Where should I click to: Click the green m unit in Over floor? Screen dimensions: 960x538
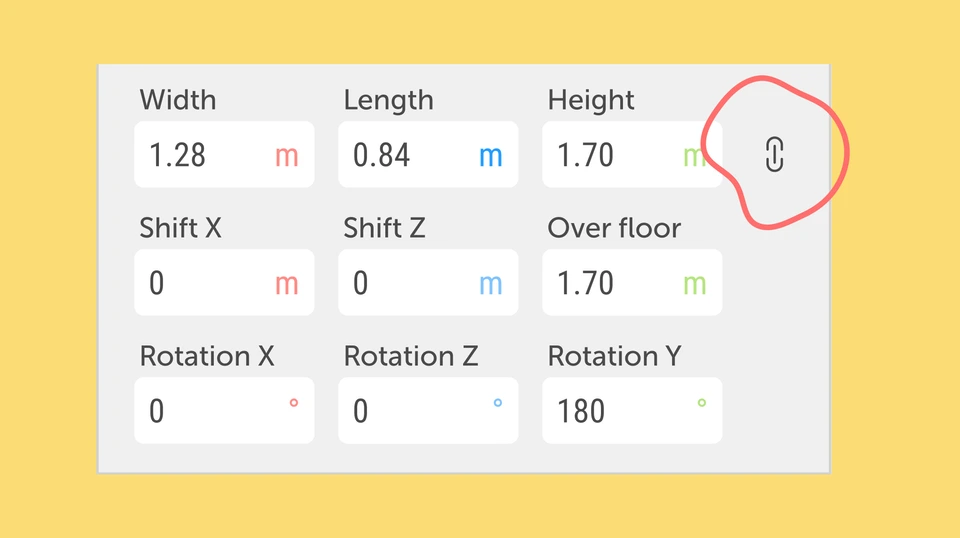click(694, 285)
